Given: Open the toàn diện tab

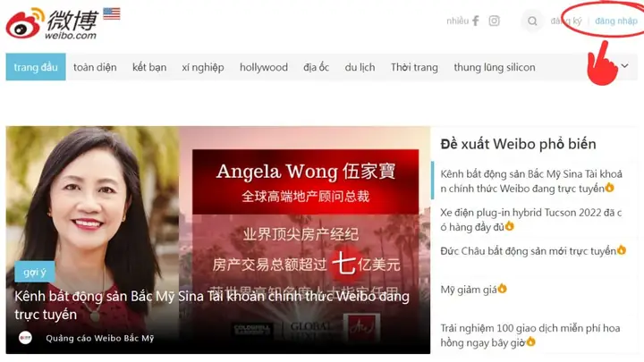Looking at the screenshot, I should [95, 67].
